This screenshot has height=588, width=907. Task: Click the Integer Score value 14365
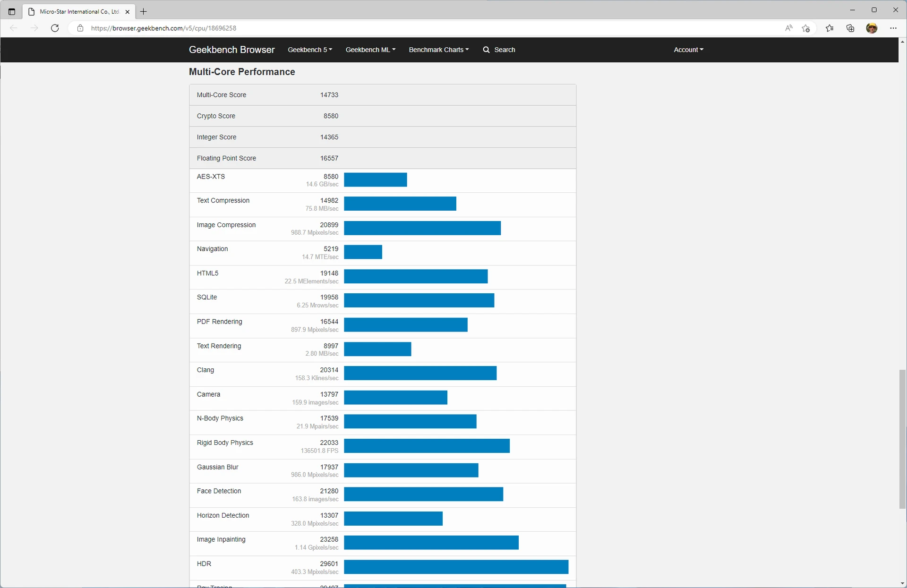tap(329, 137)
